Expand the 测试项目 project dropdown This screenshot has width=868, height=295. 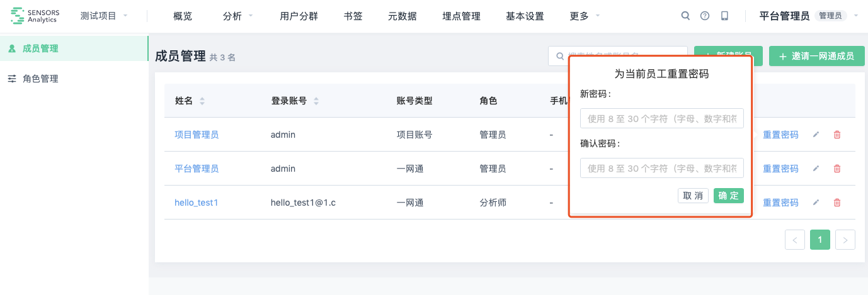(104, 16)
